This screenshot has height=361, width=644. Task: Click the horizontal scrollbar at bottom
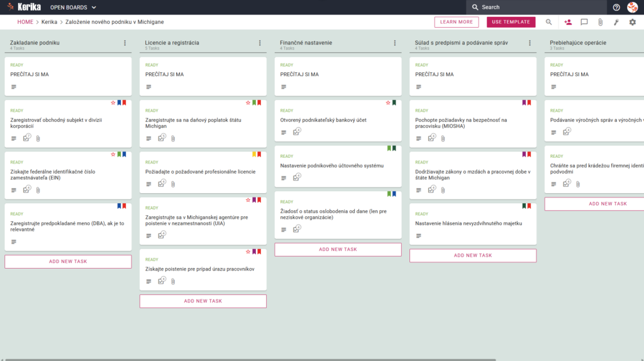250,360
